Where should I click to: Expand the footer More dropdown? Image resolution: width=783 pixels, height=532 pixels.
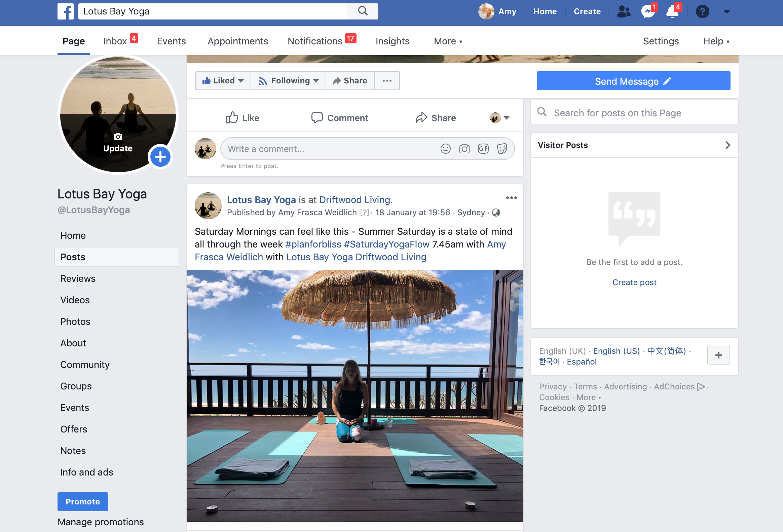point(589,397)
